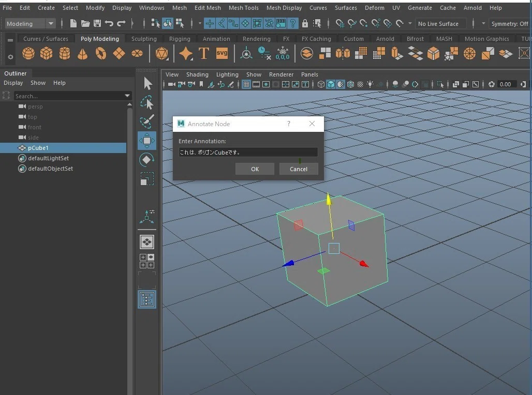The width and height of the screenshot is (532, 395).
Task: Select the Paint Selection tool
Action: click(147, 121)
